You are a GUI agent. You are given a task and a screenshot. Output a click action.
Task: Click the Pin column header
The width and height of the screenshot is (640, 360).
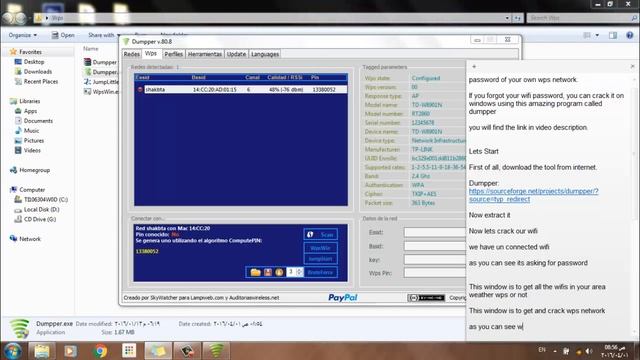tap(315, 77)
